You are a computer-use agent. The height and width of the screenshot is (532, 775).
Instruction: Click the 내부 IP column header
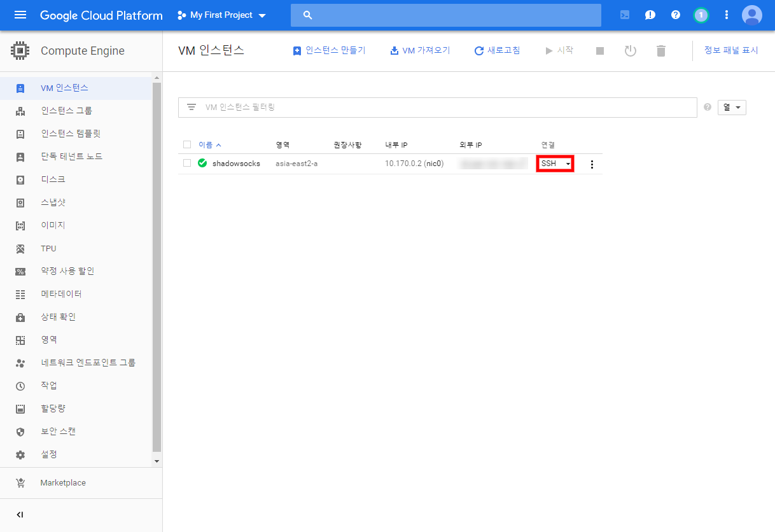tap(396, 145)
